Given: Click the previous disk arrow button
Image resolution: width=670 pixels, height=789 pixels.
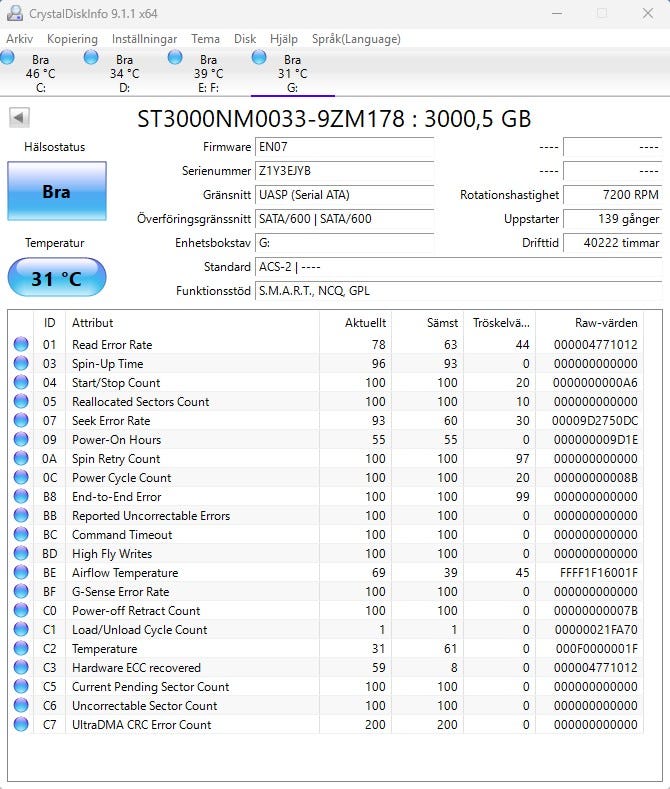Looking at the screenshot, I should coord(19,118).
